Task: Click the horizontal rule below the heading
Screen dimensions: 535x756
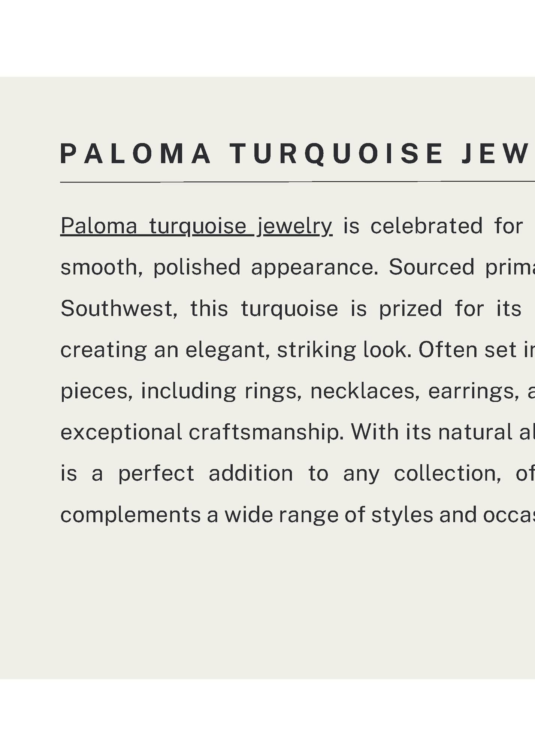Action: click(x=296, y=182)
